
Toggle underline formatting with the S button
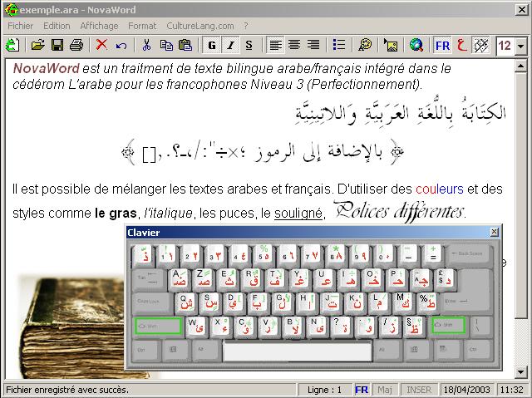click(249, 45)
